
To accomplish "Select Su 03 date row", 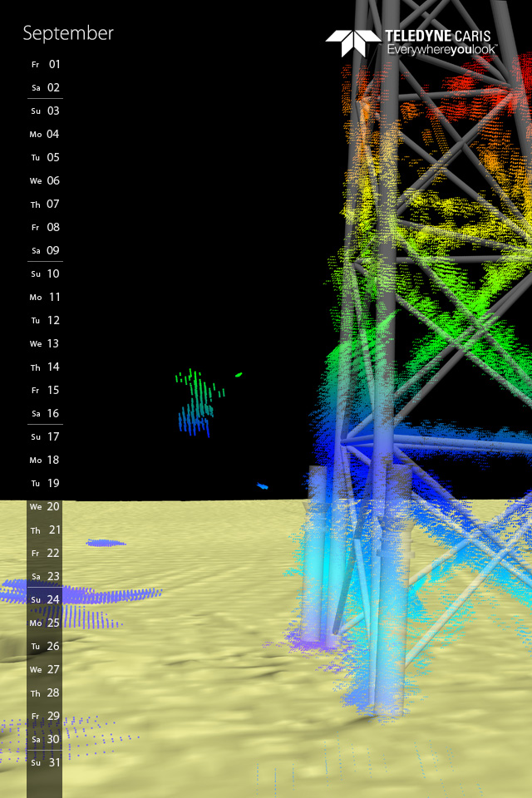I will [45, 111].
